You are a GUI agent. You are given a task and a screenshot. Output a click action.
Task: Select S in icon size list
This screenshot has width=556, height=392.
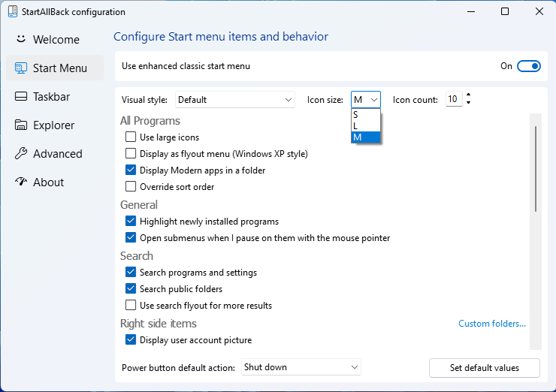pyautogui.click(x=366, y=114)
